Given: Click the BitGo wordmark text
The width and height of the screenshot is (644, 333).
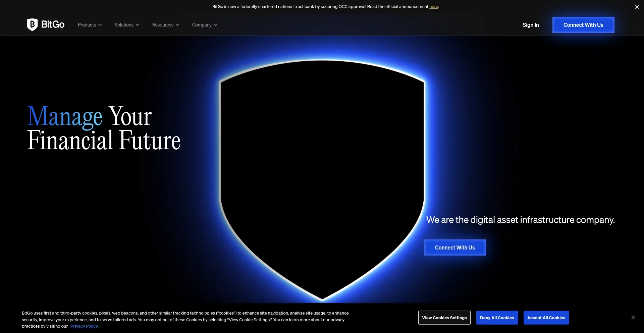Looking at the screenshot, I should 53,24.
